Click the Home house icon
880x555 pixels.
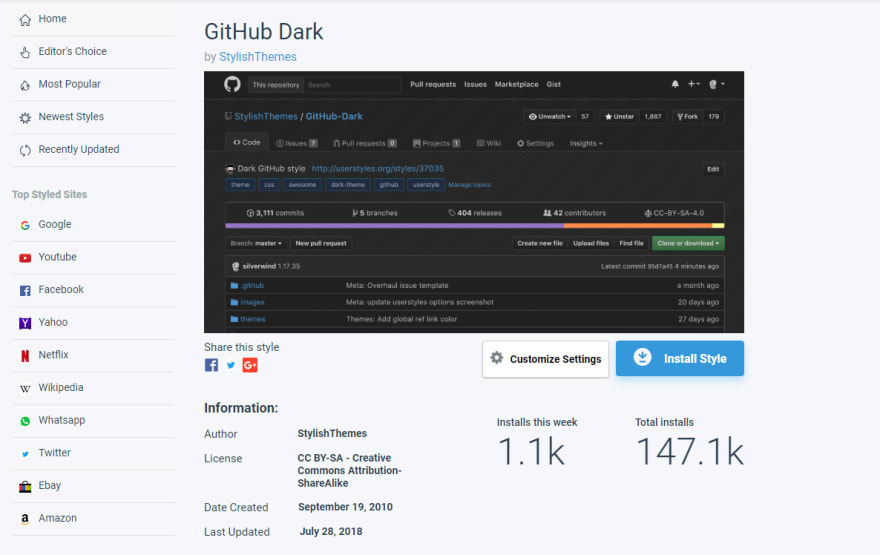[x=25, y=20]
